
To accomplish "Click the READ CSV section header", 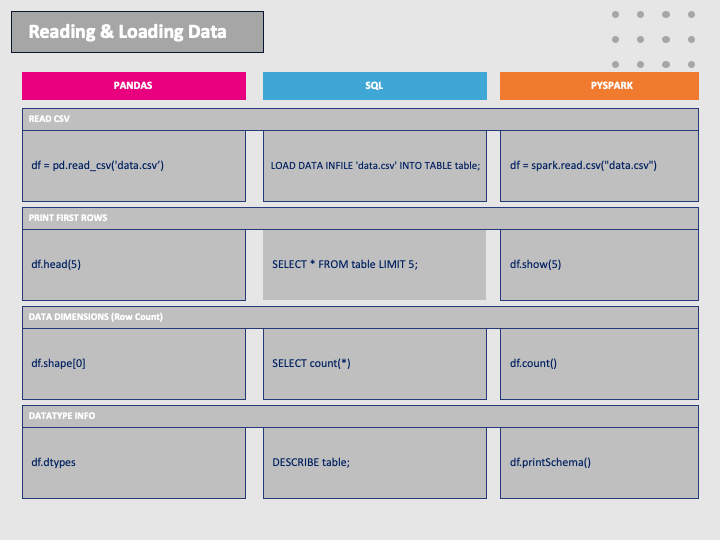I will (x=360, y=119).
